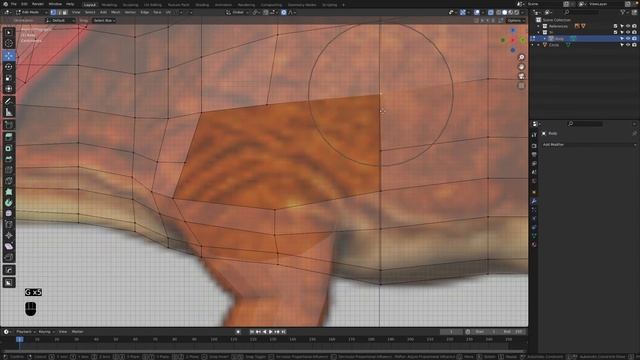
Task: Switch to the Shading workspace tab
Action: [x=202, y=5]
